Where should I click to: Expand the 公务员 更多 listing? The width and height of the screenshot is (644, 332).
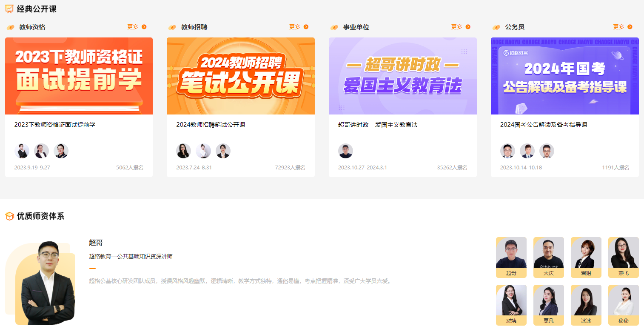630,27
